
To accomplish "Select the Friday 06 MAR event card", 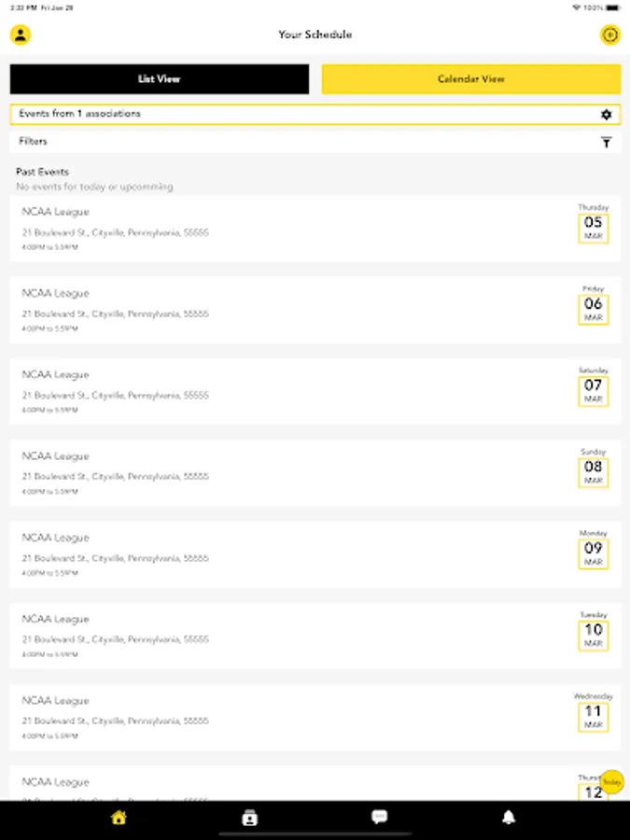I will click(x=280, y=310).
